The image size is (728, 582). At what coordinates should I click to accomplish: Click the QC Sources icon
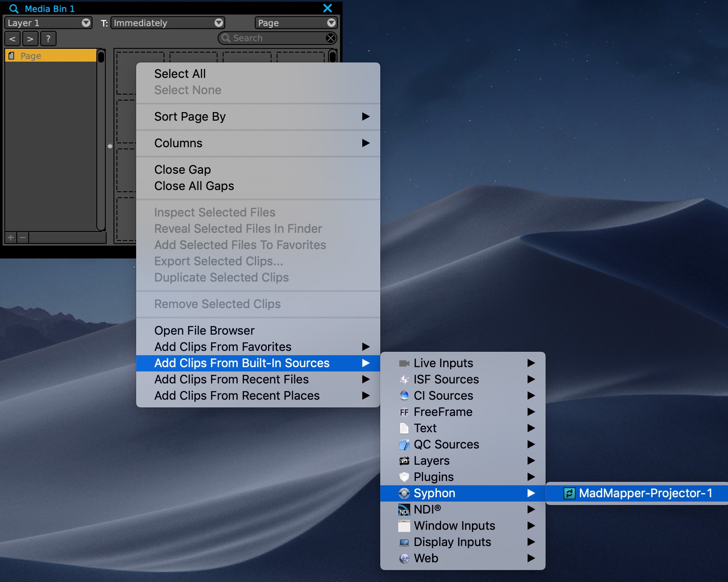(x=404, y=445)
